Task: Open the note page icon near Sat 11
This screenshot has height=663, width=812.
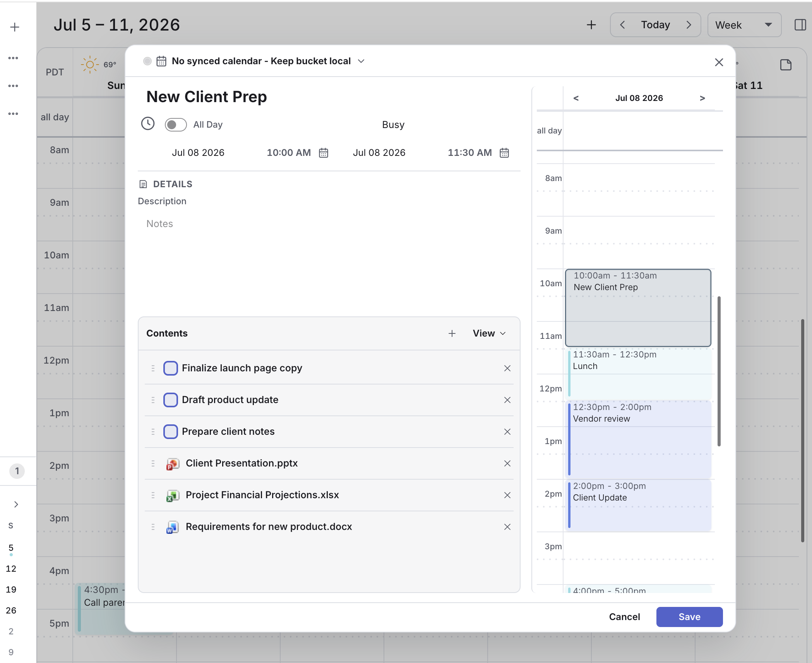Action: tap(786, 65)
